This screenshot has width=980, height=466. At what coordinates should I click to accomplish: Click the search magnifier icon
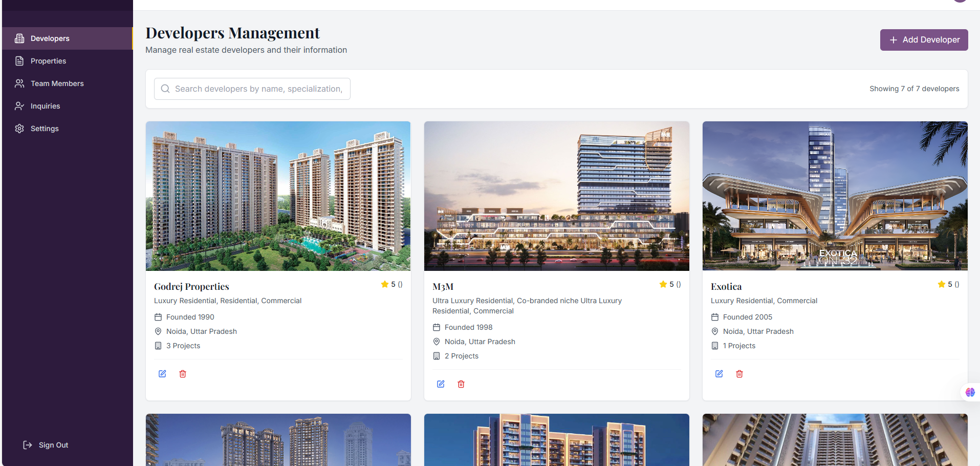[165, 89]
